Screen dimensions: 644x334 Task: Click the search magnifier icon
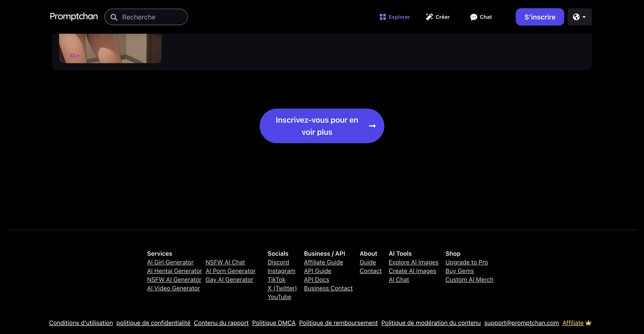(x=113, y=17)
